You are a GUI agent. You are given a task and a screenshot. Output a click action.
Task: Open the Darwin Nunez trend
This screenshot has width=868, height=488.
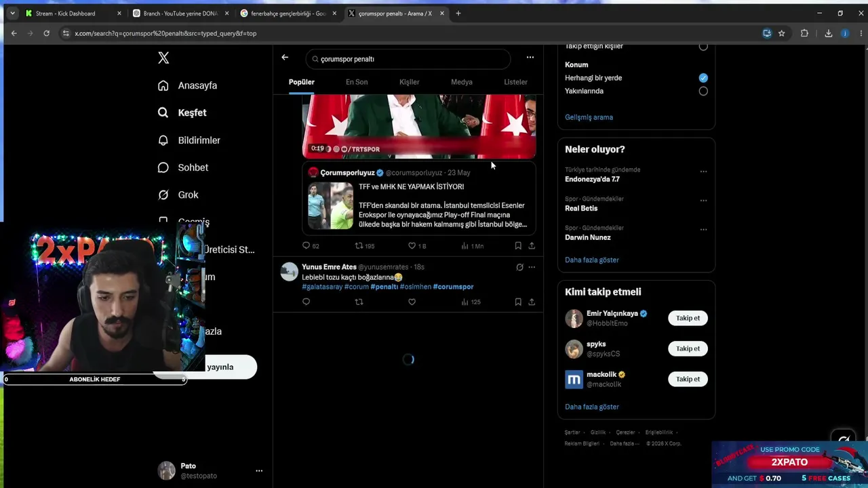click(588, 238)
